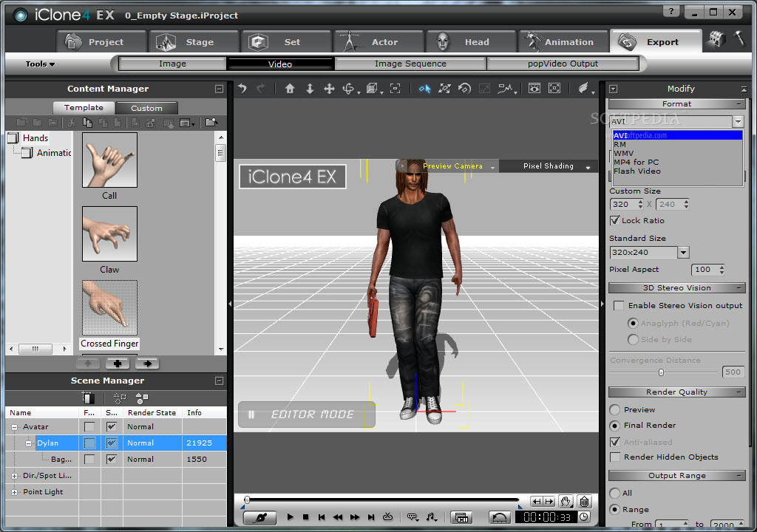Jump to the last frame button
757x532 pixels.
pyautogui.click(x=371, y=517)
